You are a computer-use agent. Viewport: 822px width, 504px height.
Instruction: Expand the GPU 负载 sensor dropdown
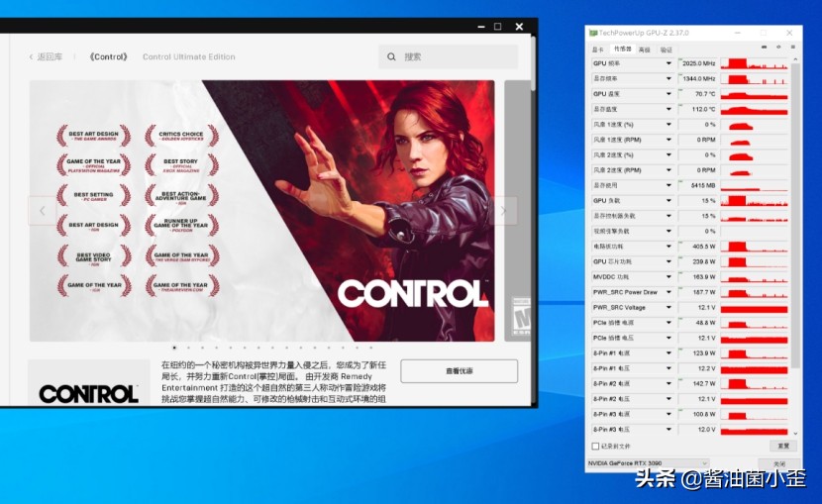point(668,201)
